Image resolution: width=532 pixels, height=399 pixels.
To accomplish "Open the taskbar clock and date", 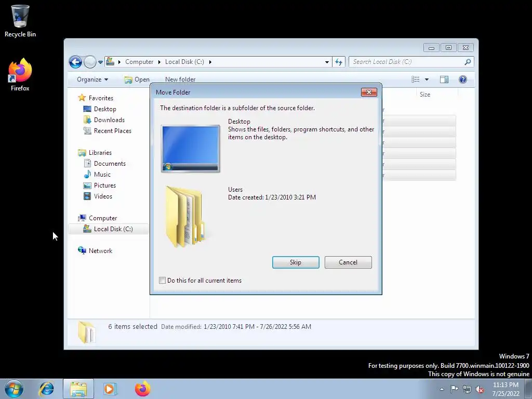I will (506, 389).
